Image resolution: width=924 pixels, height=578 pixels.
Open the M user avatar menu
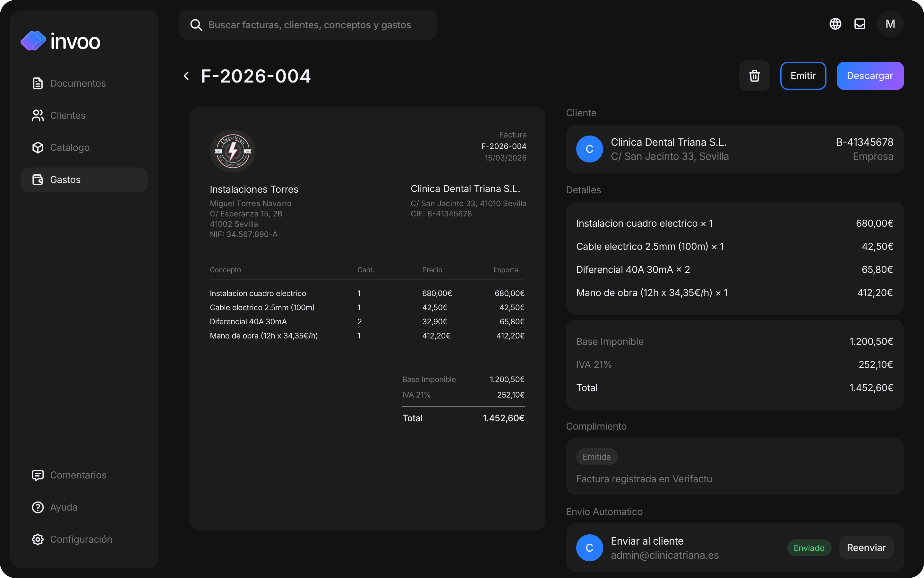click(890, 24)
